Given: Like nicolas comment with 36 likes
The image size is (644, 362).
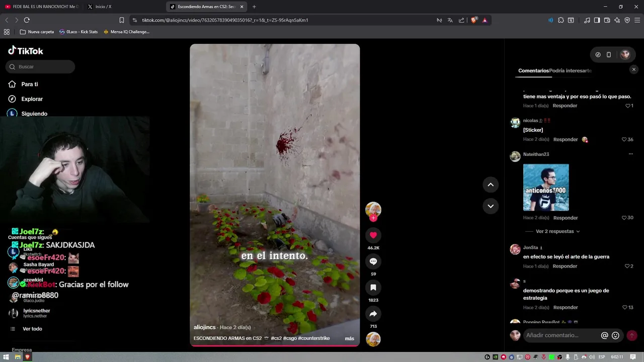Looking at the screenshot, I should (x=624, y=139).
